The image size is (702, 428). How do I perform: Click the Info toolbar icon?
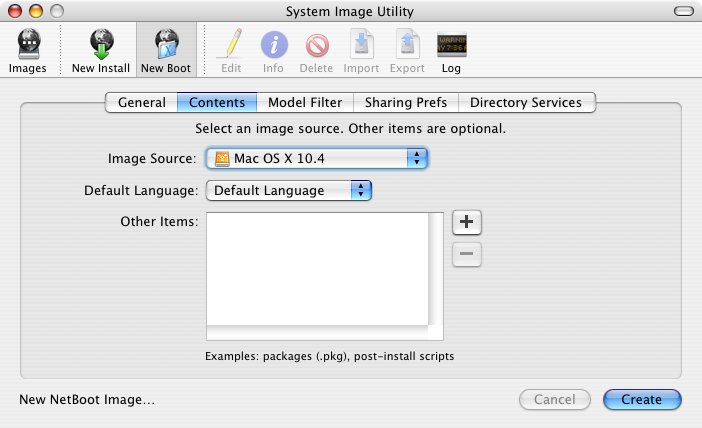pos(274,45)
